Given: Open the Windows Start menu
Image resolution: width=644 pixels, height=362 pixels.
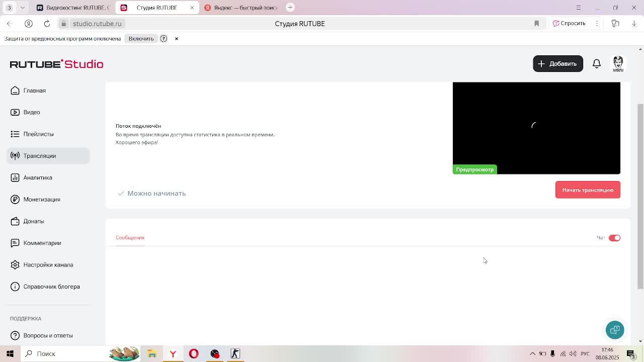Looking at the screenshot, I should tap(10, 353).
